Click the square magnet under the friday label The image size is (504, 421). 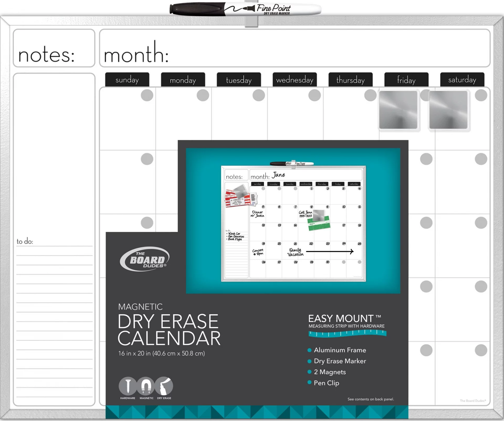[x=398, y=110]
